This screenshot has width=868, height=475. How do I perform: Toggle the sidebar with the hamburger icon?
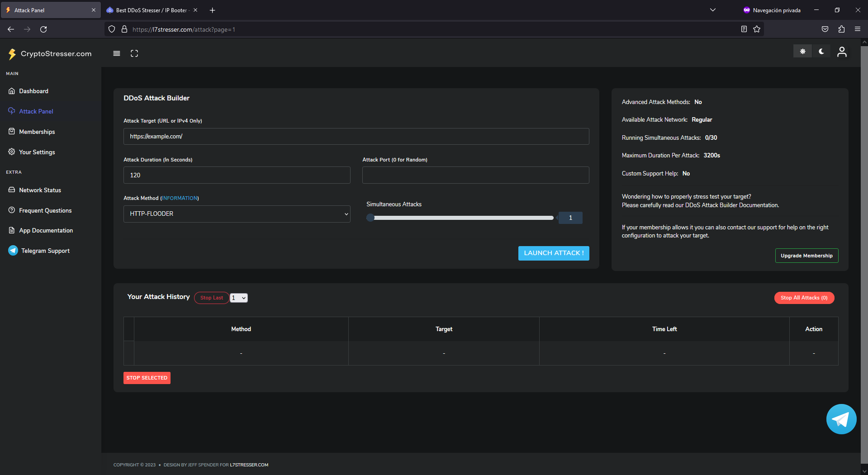(117, 53)
